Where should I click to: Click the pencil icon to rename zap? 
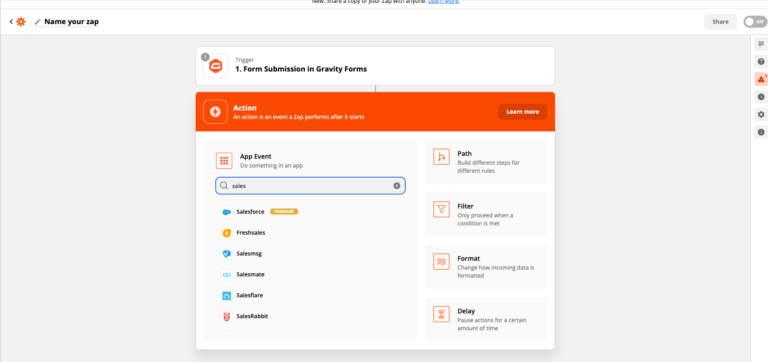[38, 22]
